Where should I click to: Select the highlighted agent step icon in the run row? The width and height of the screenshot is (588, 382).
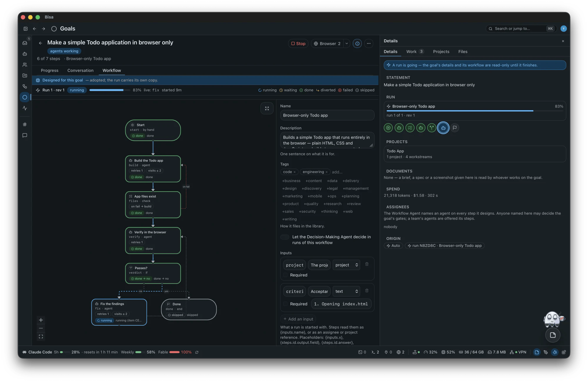pos(443,128)
